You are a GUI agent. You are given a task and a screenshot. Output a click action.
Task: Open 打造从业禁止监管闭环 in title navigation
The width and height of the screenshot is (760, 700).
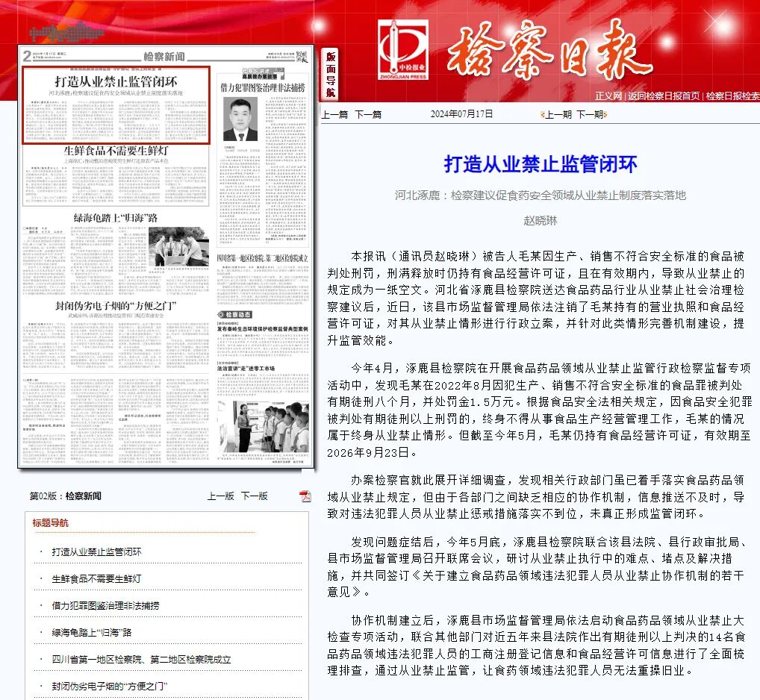pos(96,551)
